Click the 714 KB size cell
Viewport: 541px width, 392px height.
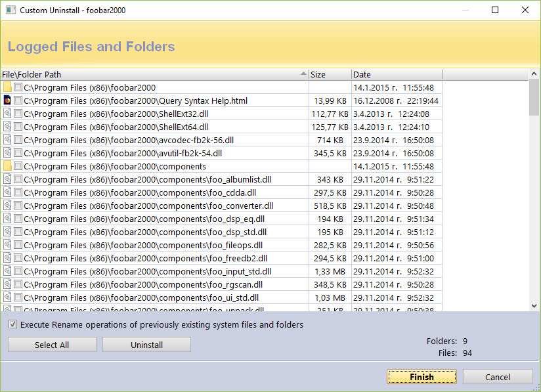tap(330, 140)
